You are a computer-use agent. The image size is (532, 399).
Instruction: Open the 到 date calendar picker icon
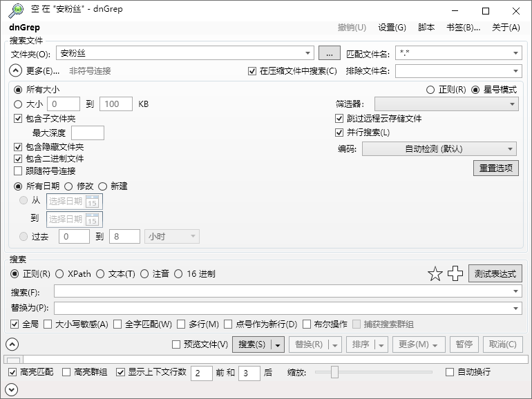(x=93, y=220)
